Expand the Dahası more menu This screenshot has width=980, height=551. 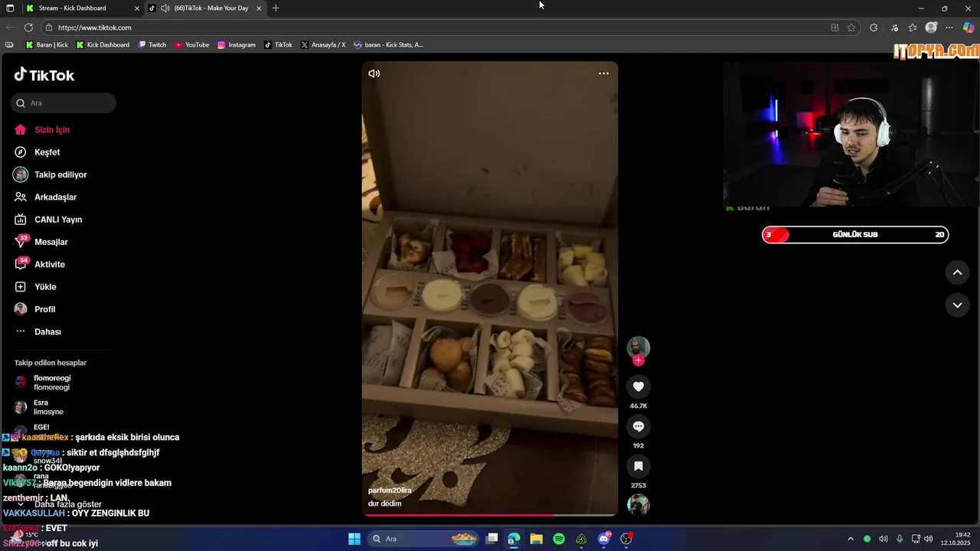[38, 331]
